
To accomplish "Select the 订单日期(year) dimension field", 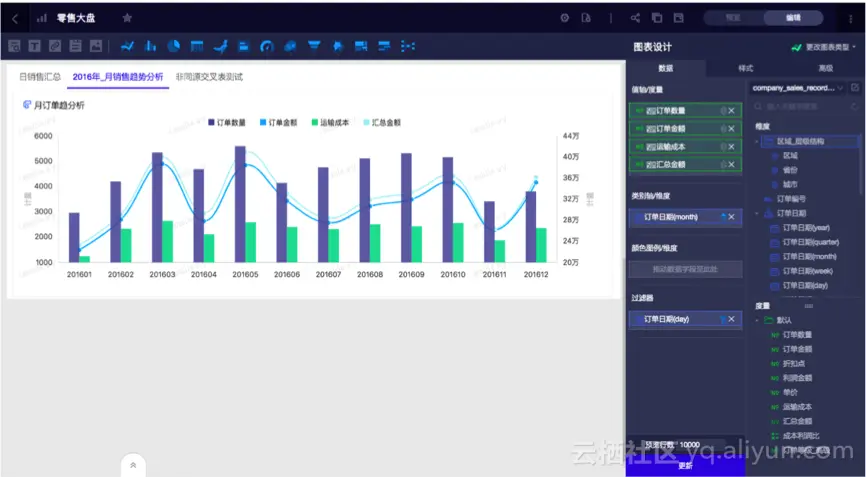I will pos(806,228).
